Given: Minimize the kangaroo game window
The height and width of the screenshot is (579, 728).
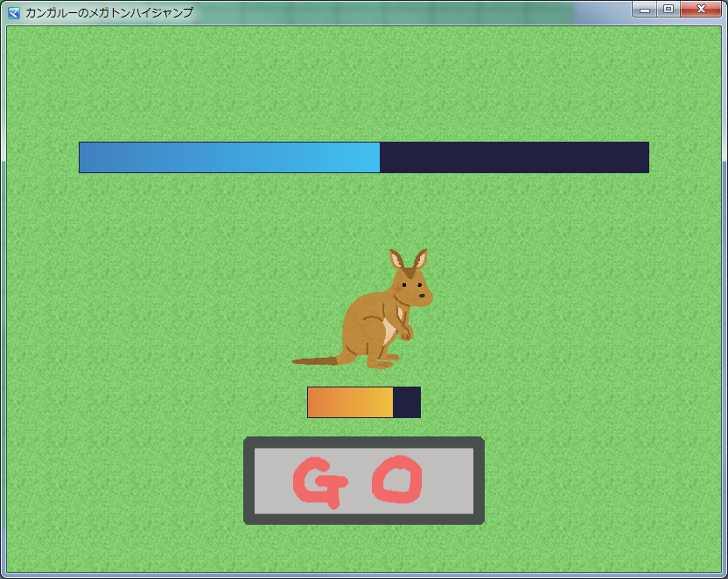Looking at the screenshot, I should click(645, 10).
